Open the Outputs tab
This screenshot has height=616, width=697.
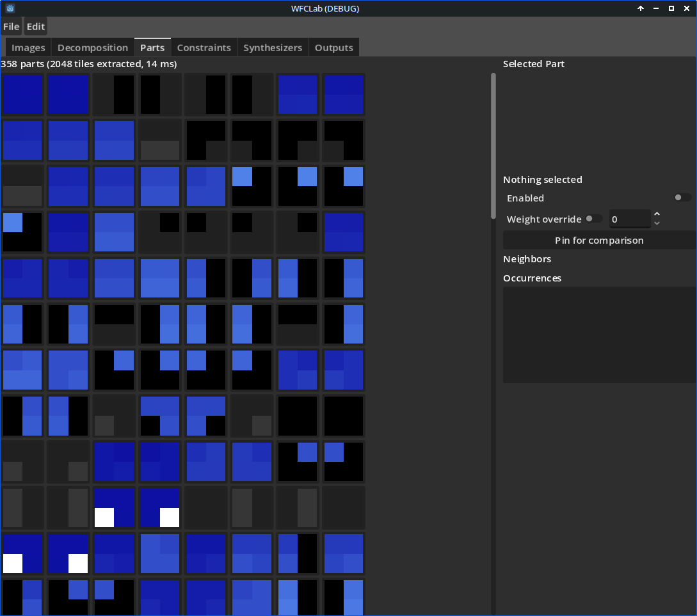[x=334, y=47]
